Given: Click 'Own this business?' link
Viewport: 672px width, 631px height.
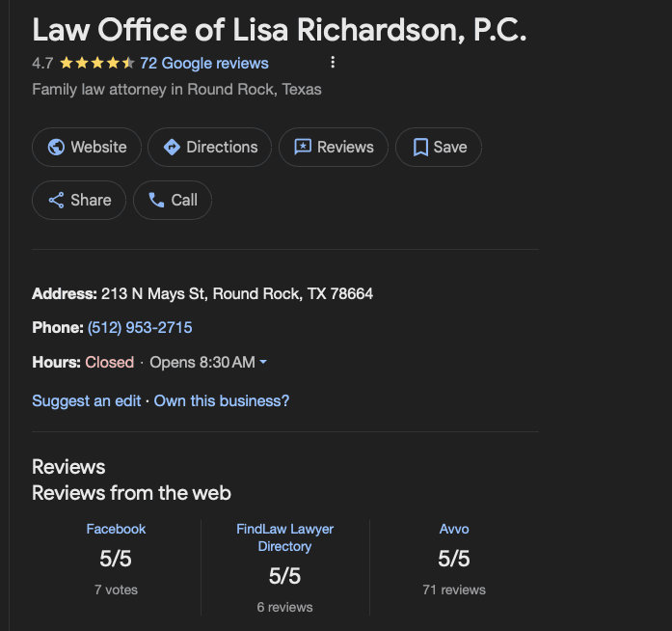Looking at the screenshot, I should (x=222, y=400).
